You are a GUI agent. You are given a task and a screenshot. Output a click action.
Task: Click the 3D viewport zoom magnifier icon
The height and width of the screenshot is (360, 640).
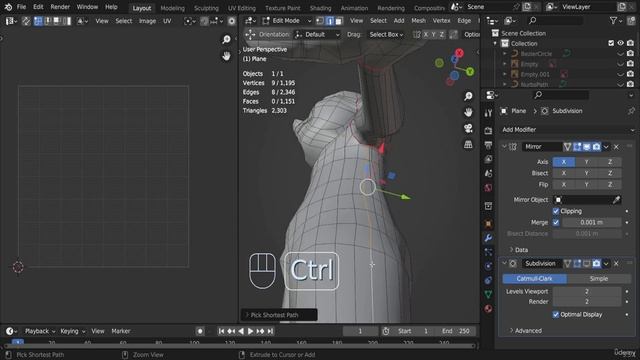(468, 96)
